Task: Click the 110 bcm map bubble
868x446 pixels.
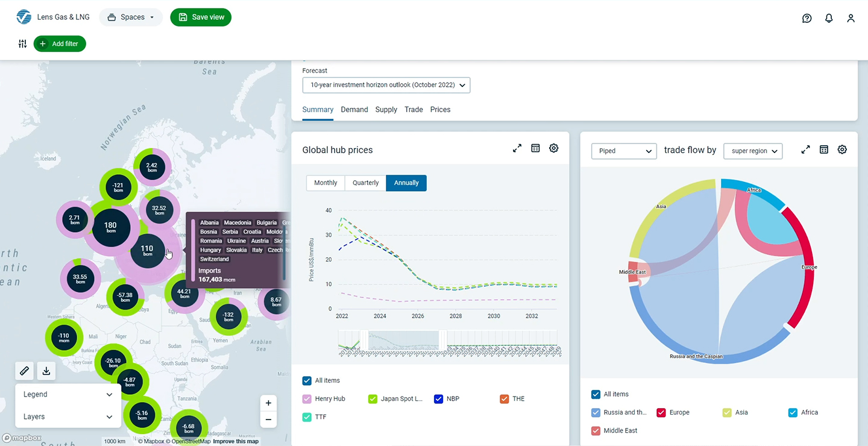Action: [x=147, y=250]
